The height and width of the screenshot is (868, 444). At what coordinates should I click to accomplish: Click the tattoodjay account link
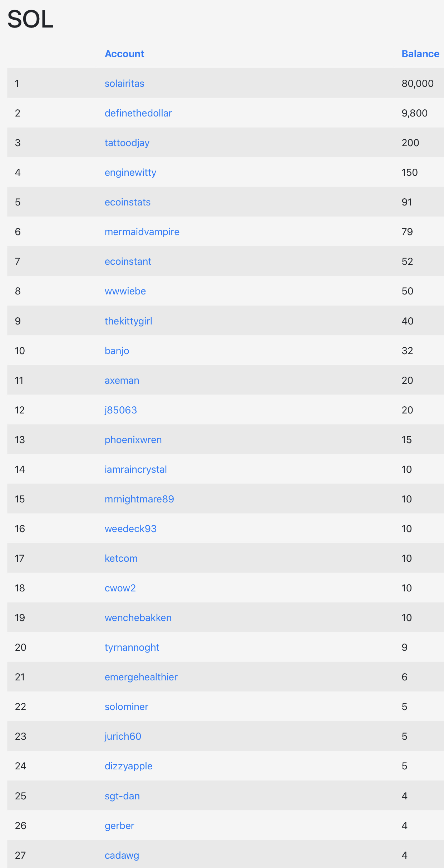[127, 143]
